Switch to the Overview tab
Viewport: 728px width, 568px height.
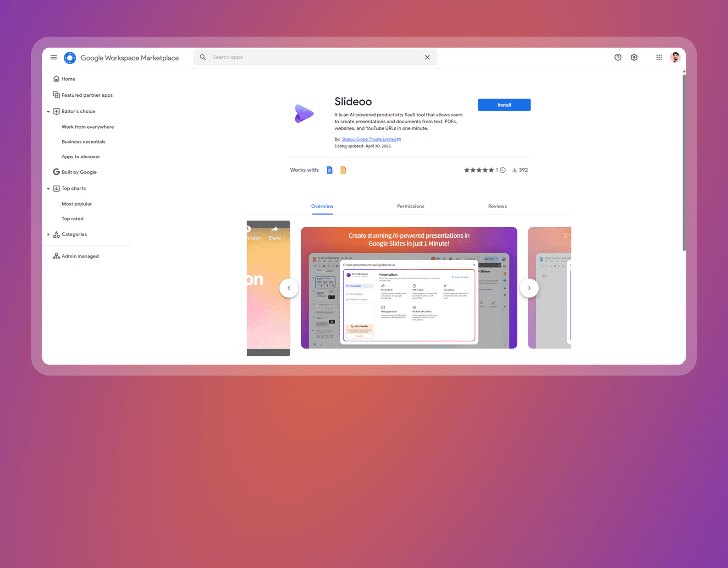(x=322, y=206)
